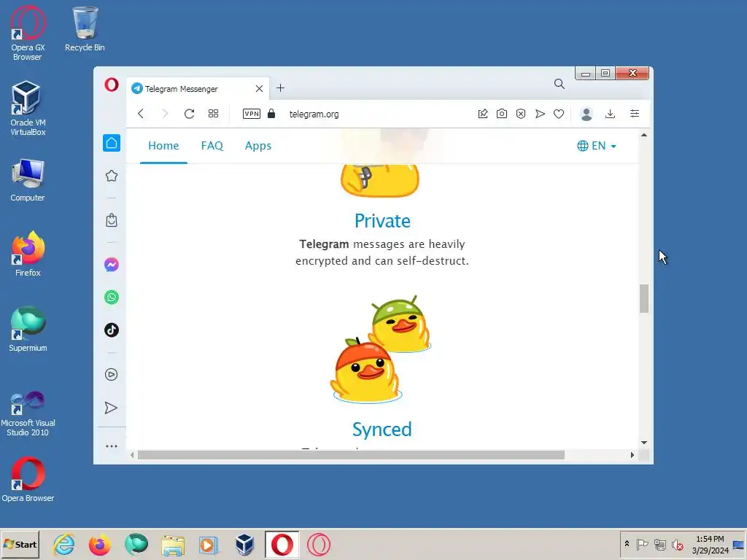The image size is (747, 560).
Task: Select the Computer desktop icon
Action: pyautogui.click(x=28, y=181)
